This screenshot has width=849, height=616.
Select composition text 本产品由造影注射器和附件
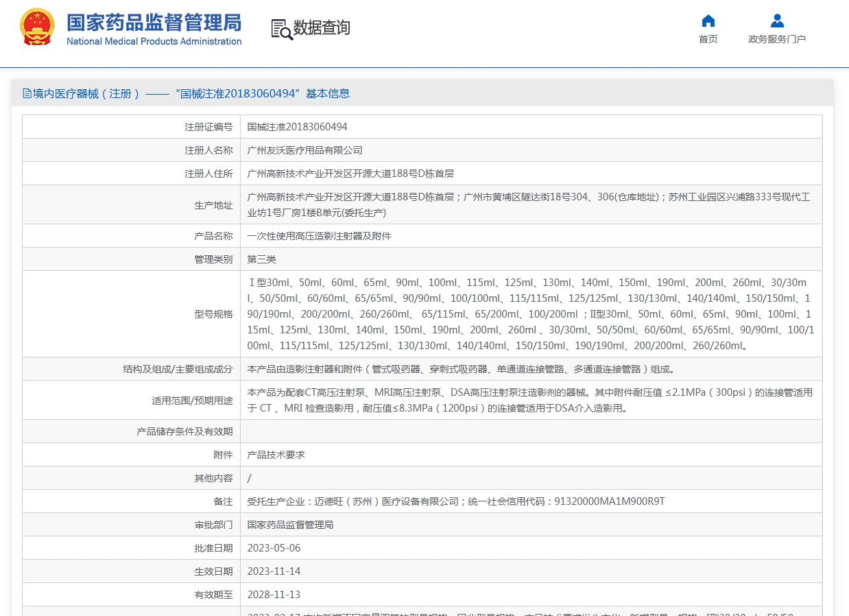pos(462,369)
